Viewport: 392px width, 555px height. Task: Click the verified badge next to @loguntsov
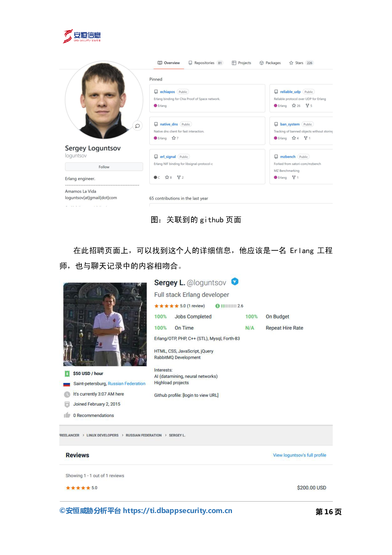tap(235, 282)
